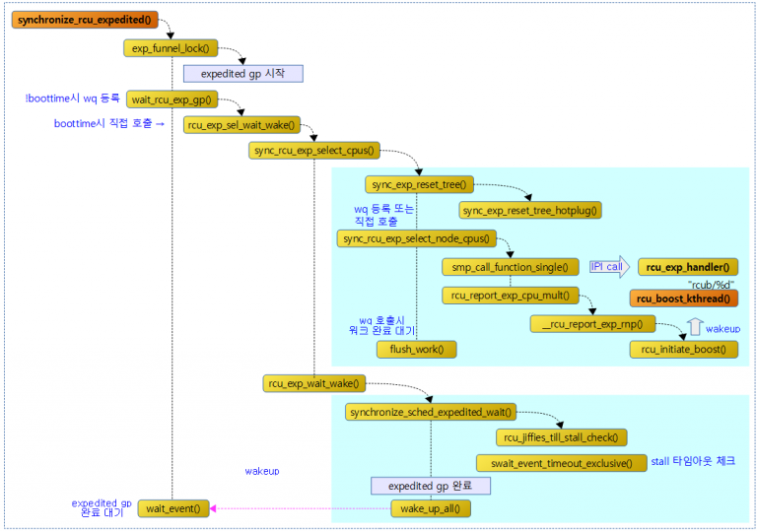The height and width of the screenshot is (532, 757).
Task: Click the sync_rcu_exp_select_cpus() box
Action: pyautogui.click(x=314, y=151)
